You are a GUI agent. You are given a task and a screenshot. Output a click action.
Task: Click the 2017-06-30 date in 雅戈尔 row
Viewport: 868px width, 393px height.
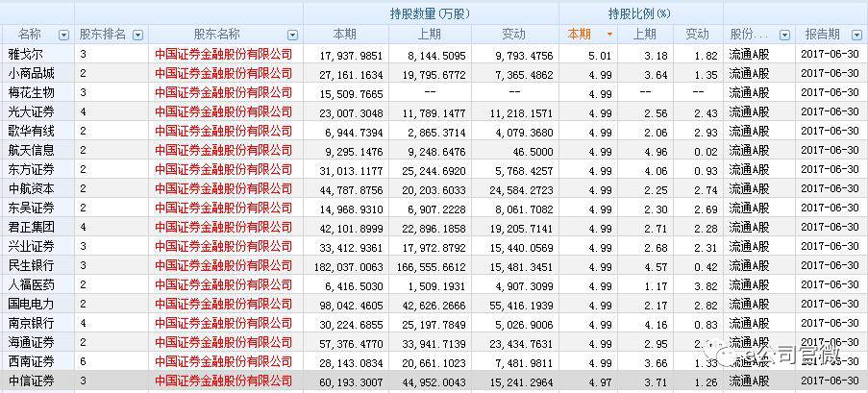click(830, 54)
